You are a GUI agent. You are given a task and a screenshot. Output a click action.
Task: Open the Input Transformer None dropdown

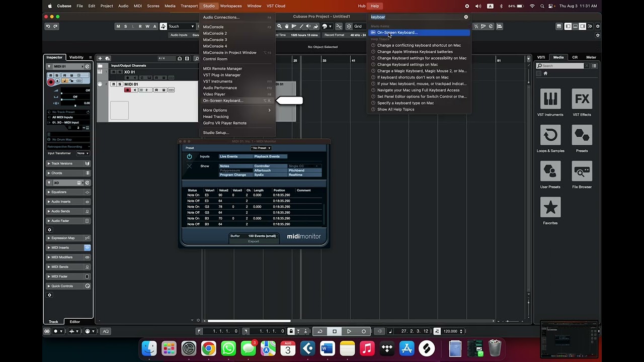(83, 153)
